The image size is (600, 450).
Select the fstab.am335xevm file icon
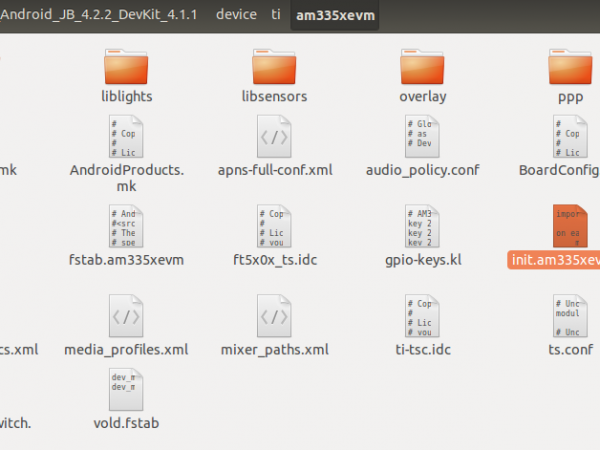click(125, 228)
